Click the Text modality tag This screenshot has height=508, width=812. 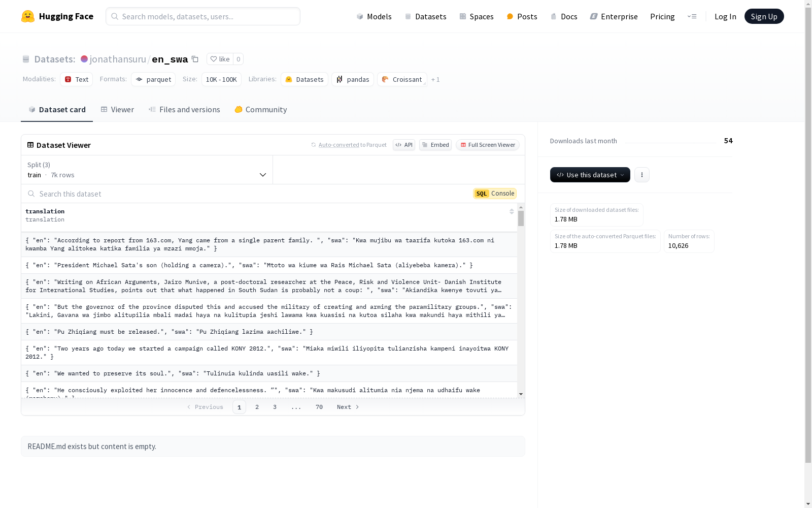[x=76, y=79]
